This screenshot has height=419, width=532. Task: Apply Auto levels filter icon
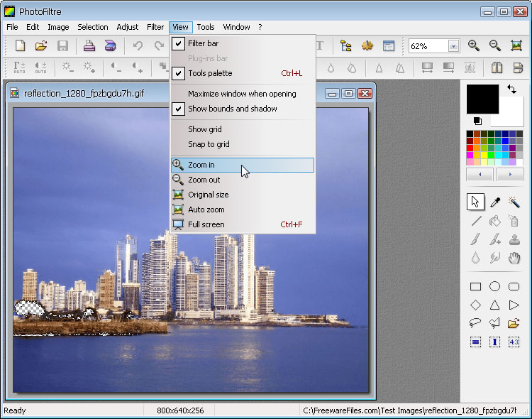coord(19,67)
